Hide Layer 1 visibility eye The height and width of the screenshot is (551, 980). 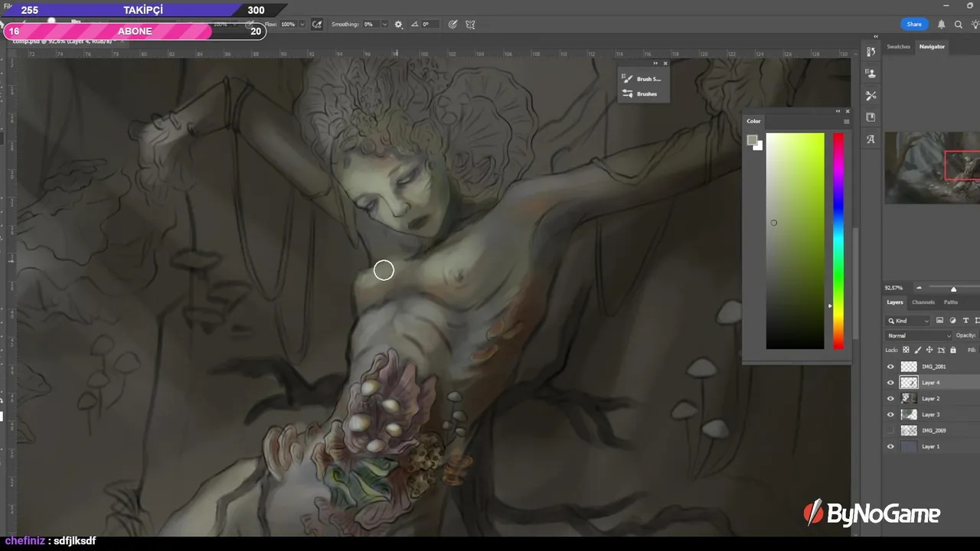pyautogui.click(x=890, y=446)
